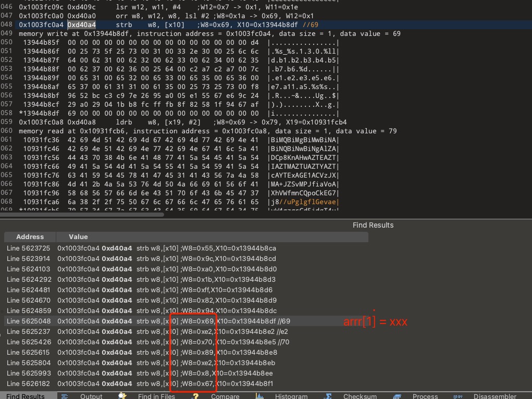The width and height of the screenshot is (532, 399).
Task: Open the Histogram tab
Action: [x=291, y=396]
